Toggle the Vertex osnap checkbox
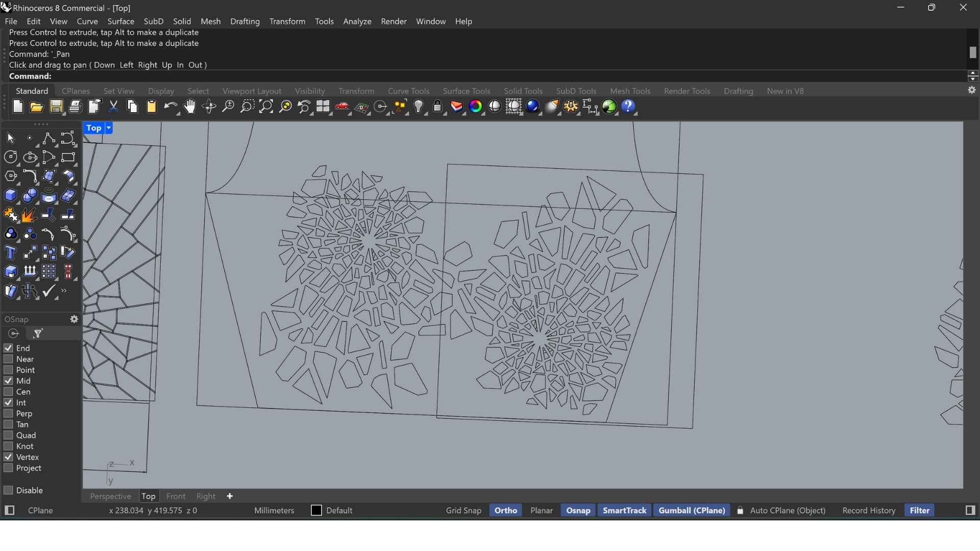Viewport: 980px width, 551px height. (x=8, y=458)
